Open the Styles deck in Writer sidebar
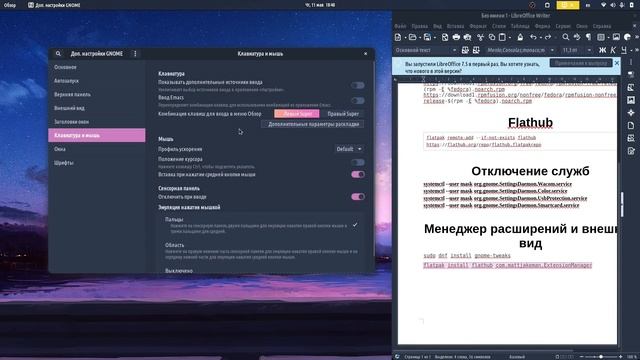Screen dimensions: 640x360 coord(631,87)
